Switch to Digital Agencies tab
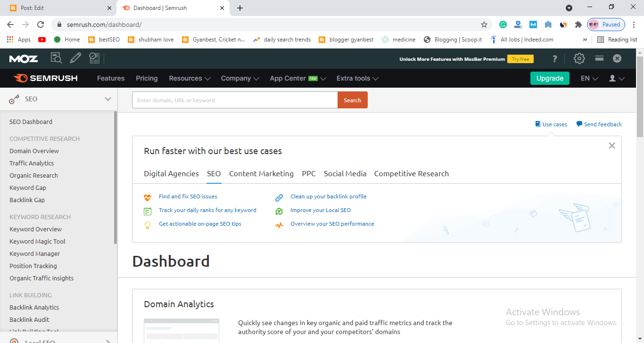This screenshot has width=644, height=343. coord(171,173)
